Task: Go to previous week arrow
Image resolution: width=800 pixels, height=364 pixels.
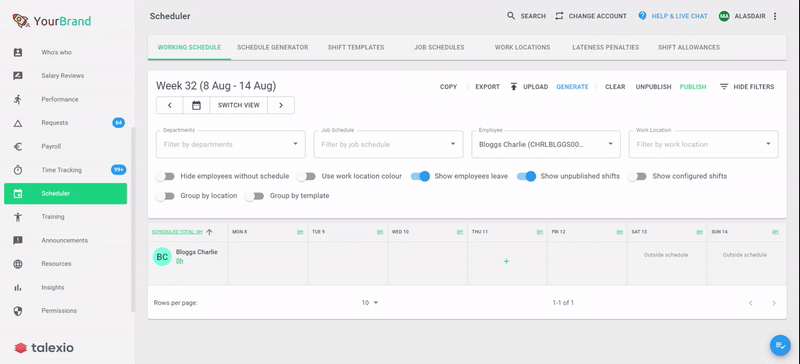Action: click(x=170, y=105)
